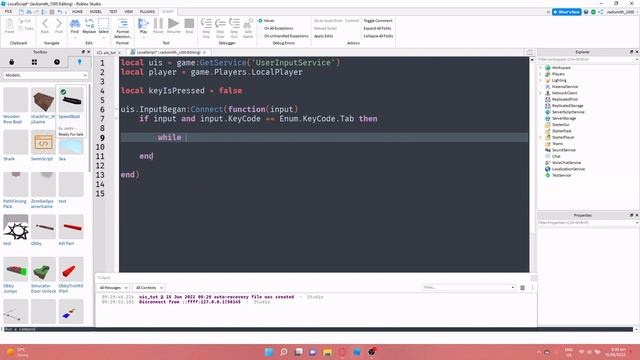This screenshot has width=640, height=360.
Task: Collapse the function fold at line 6
Action: click(x=116, y=109)
